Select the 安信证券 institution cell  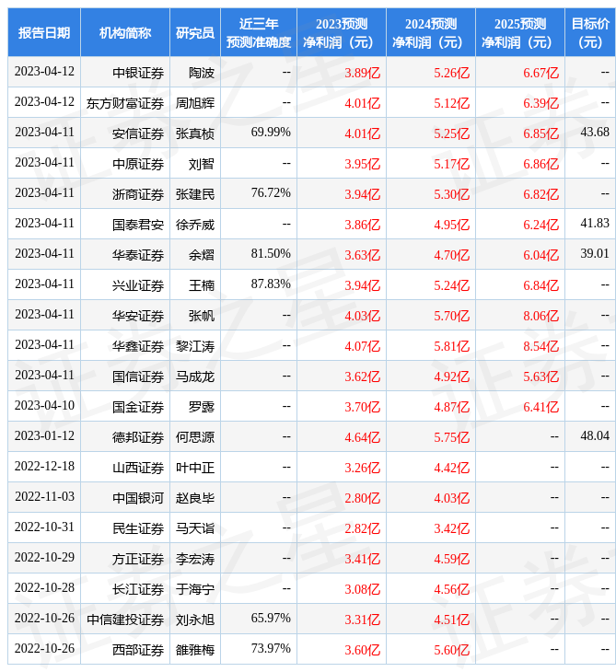[125, 133]
